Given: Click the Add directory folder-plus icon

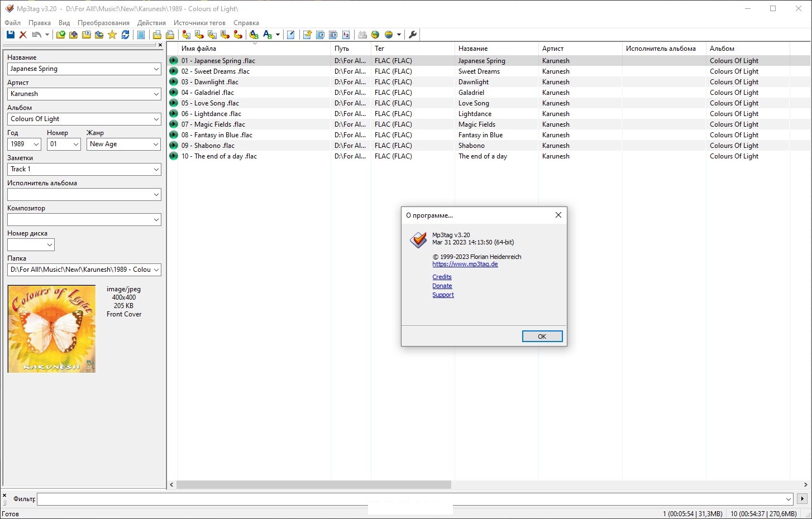Looking at the screenshot, I should [73, 35].
